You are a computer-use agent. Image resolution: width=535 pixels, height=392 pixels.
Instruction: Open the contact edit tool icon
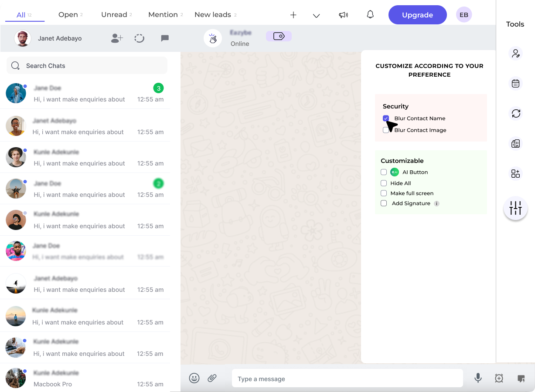tap(516, 54)
